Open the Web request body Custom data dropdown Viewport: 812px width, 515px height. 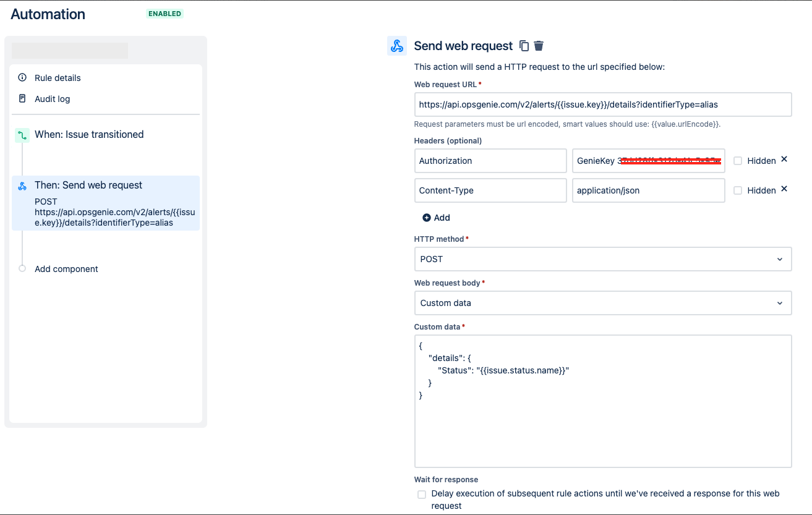pyautogui.click(x=603, y=303)
